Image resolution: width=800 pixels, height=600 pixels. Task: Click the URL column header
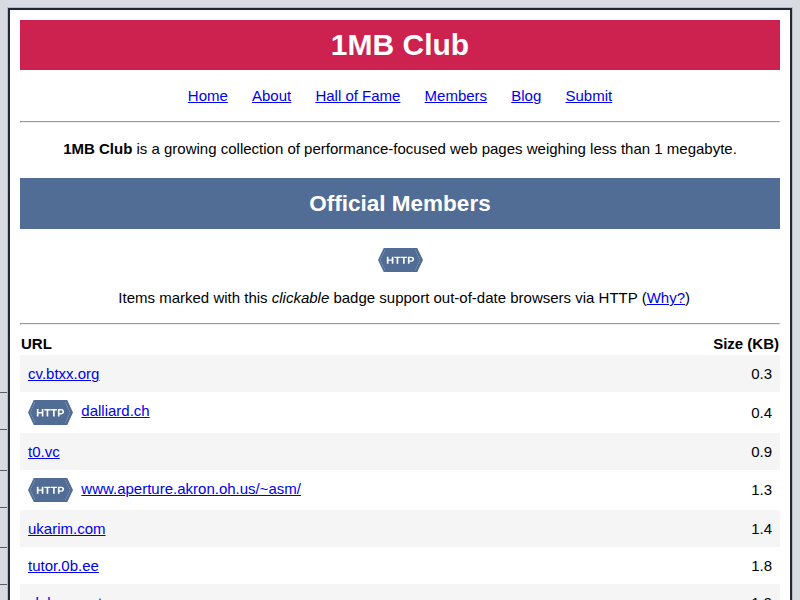pyautogui.click(x=36, y=344)
